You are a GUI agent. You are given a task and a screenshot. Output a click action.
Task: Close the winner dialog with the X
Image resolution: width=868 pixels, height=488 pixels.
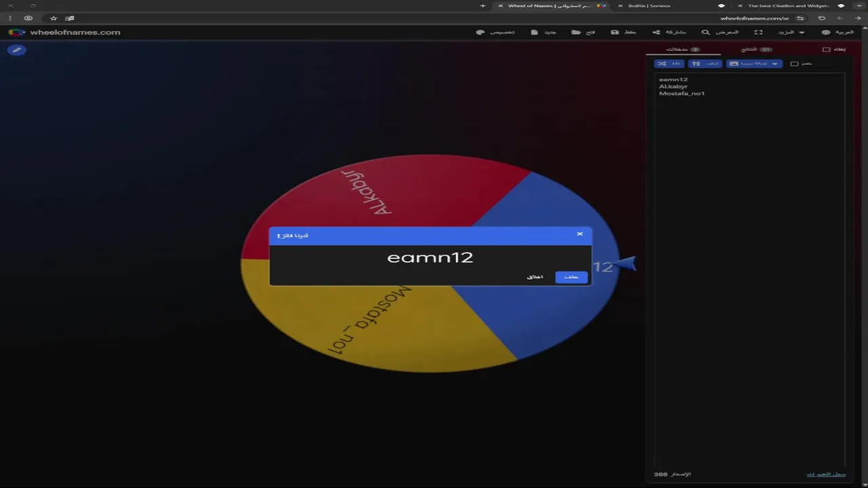(580, 234)
